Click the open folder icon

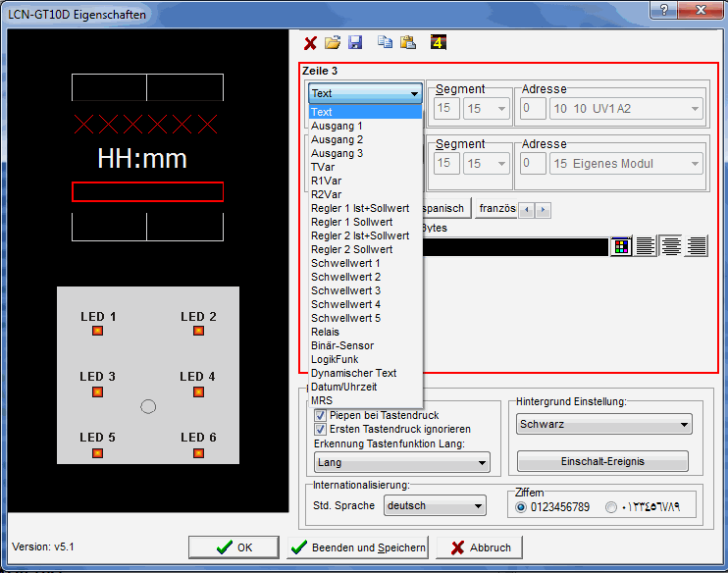(x=333, y=43)
